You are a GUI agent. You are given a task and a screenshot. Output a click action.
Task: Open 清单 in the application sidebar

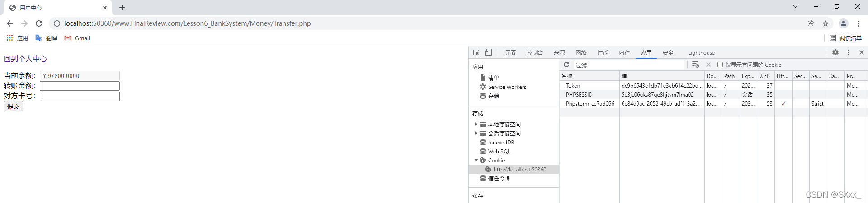(x=493, y=78)
